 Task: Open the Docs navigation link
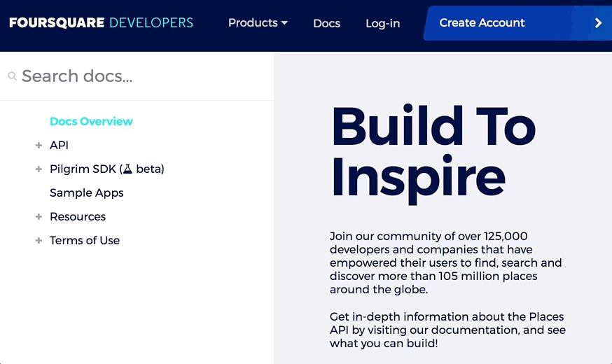coord(327,23)
